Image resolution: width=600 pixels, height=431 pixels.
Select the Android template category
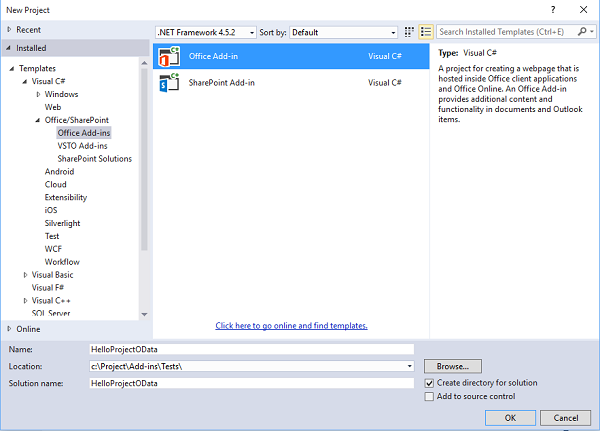click(59, 171)
